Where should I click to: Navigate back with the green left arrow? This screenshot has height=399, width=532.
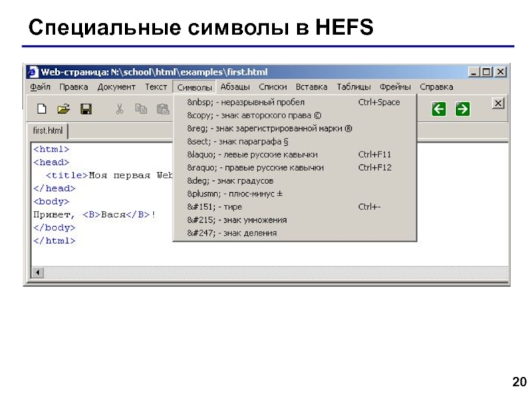click(x=439, y=108)
